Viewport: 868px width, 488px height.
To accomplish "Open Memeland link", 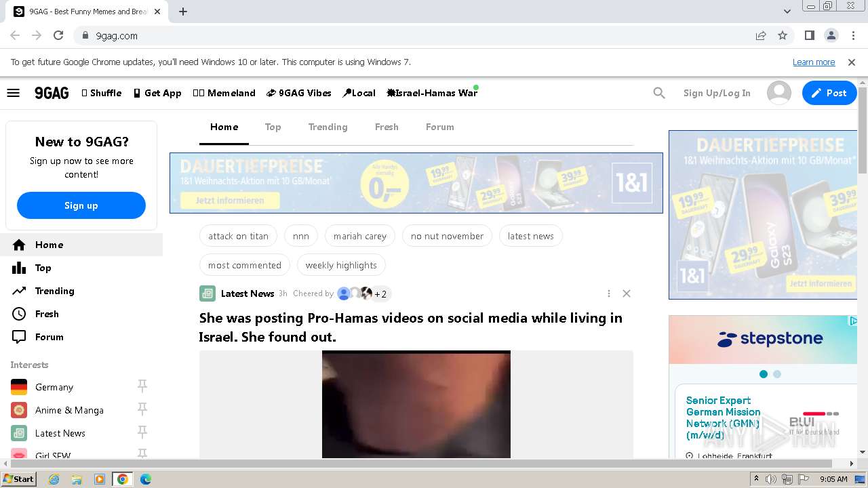I will point(224,93).
